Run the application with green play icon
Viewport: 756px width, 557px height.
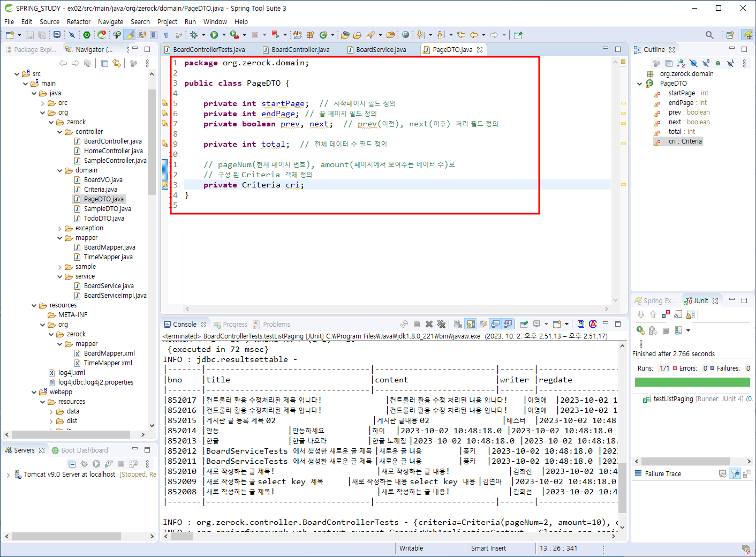tap(214, 35)
